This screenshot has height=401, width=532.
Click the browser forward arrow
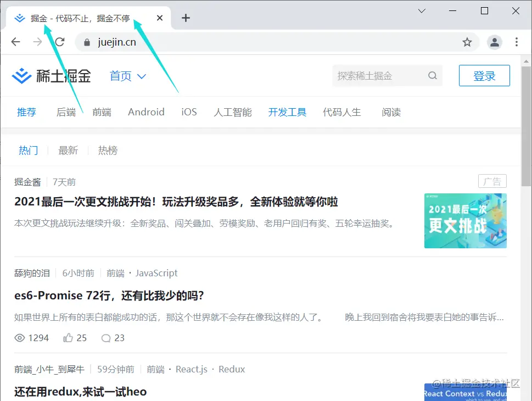(x=38, y=42)
